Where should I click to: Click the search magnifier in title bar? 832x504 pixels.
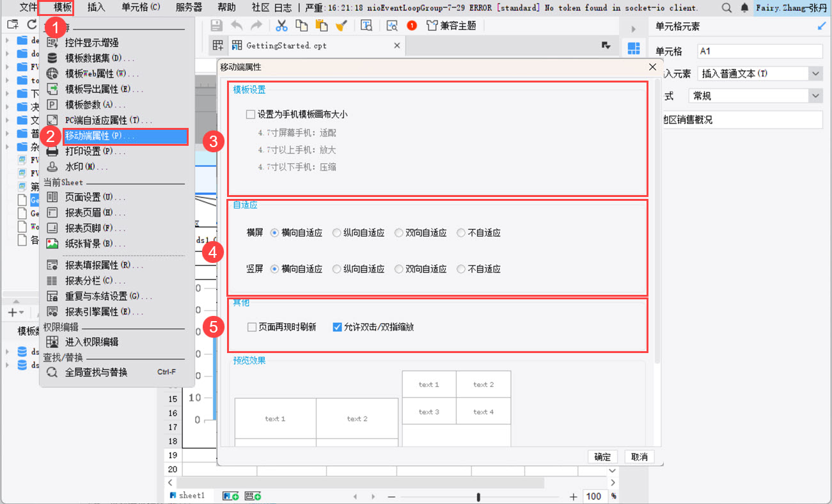pyautogui.click(x=727, y=8)
